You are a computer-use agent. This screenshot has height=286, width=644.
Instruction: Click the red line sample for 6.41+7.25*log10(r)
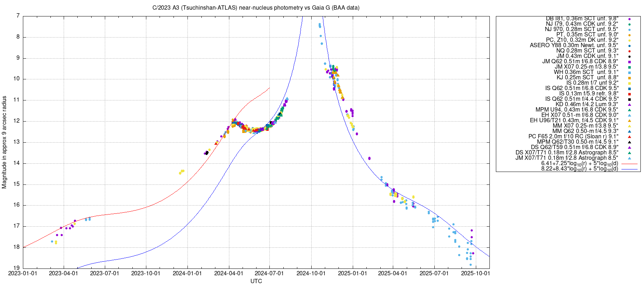(x=629, y=164)
